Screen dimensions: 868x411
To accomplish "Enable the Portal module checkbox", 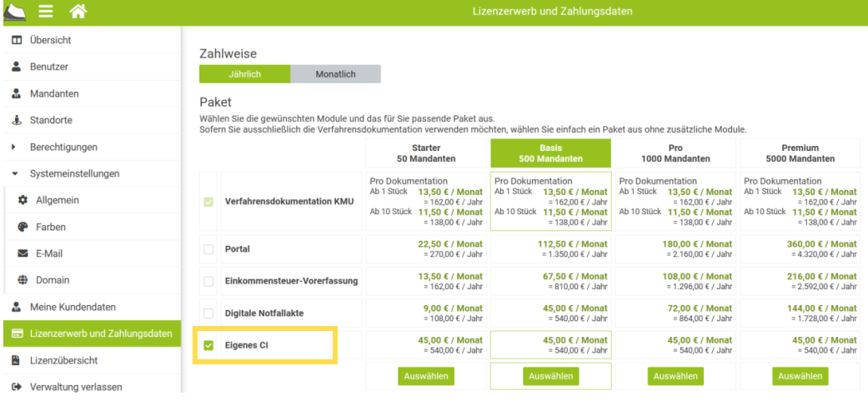I will (x=208, y=249).
